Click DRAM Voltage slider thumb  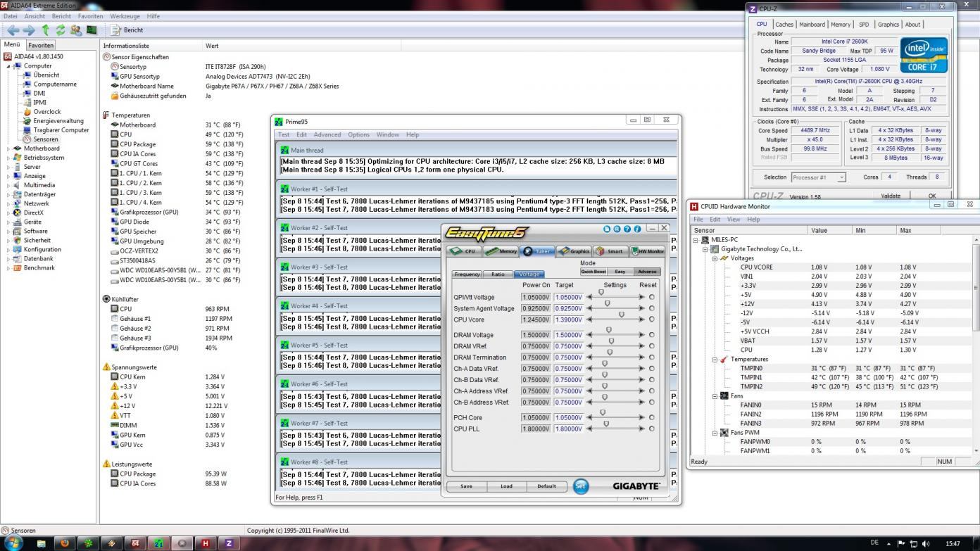pyautogui.click(x=609, y=330)
